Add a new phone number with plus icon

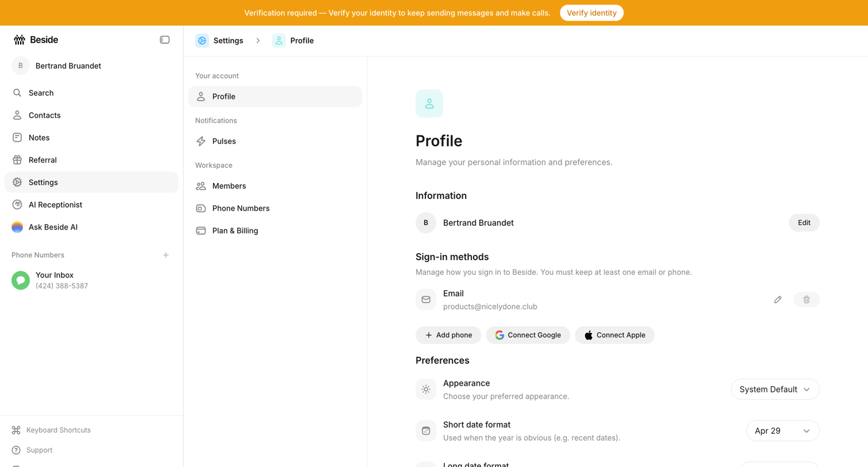click(166, 255)
